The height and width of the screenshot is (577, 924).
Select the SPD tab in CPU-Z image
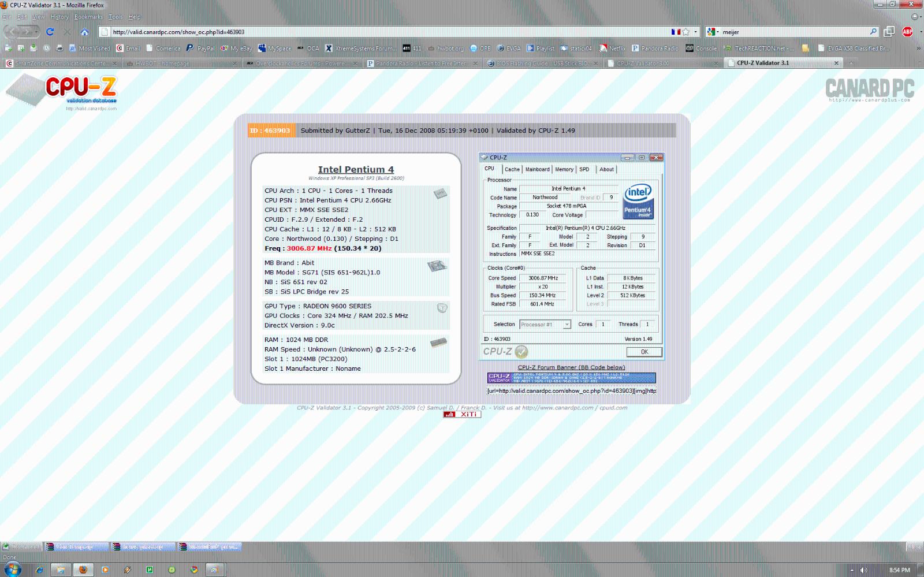click(x=584, y=169)
